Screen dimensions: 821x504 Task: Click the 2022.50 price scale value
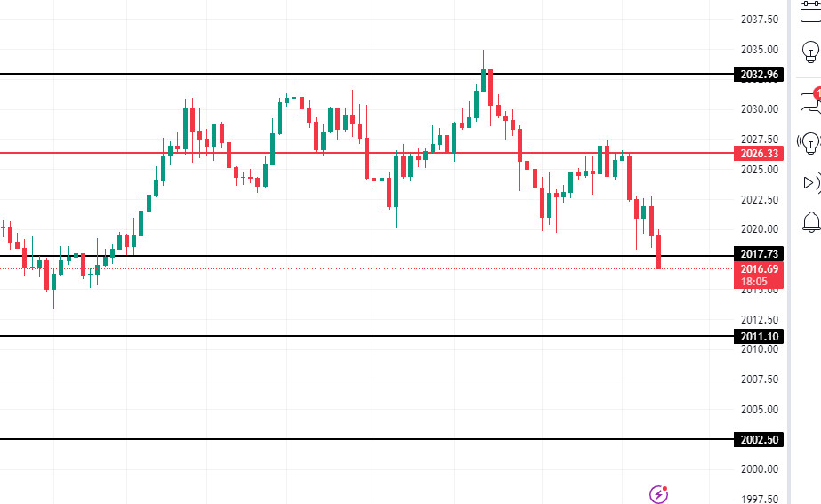pyautogui.click(x=759, y=198)
